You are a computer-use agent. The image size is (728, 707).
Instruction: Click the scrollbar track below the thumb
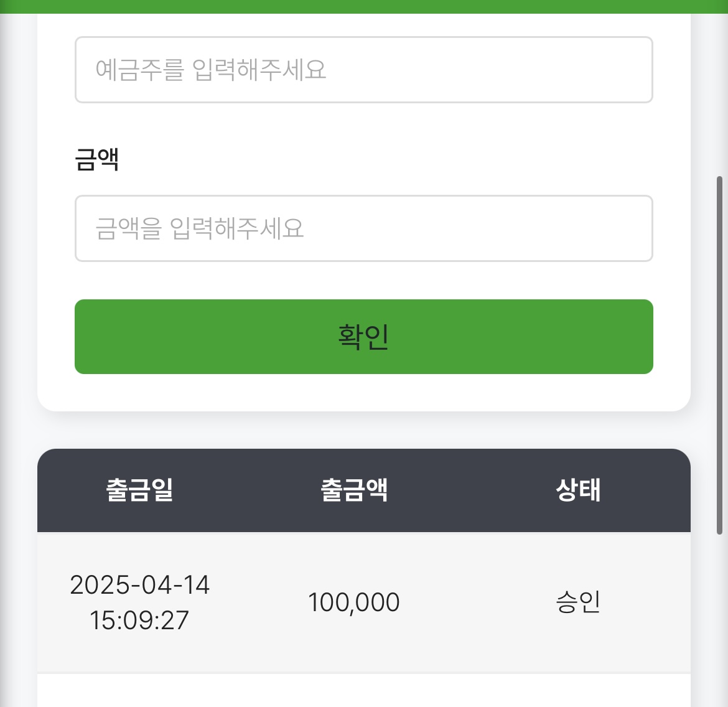click(719, 622)
